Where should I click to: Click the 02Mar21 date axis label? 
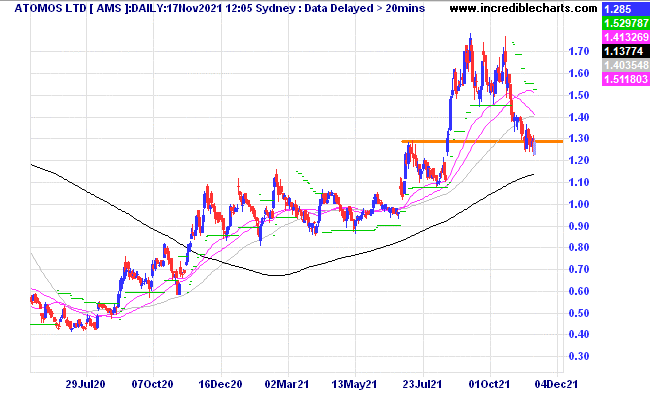point(287,384)
